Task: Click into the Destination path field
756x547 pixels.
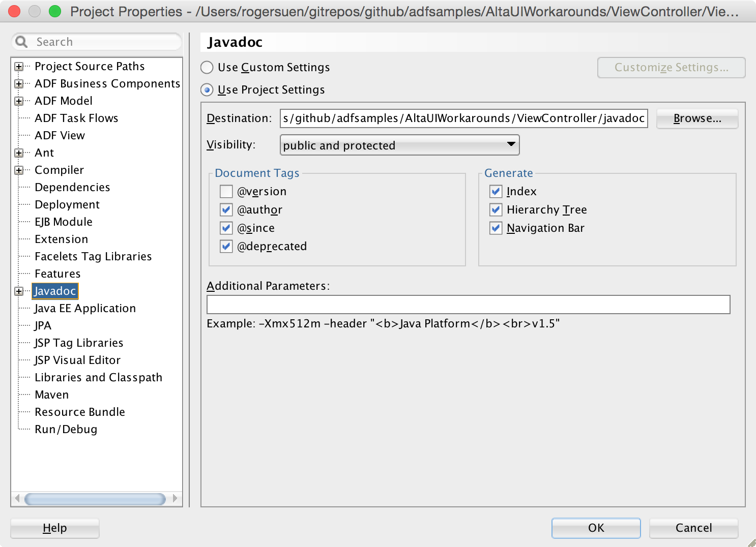Action: tap(463, 118)
